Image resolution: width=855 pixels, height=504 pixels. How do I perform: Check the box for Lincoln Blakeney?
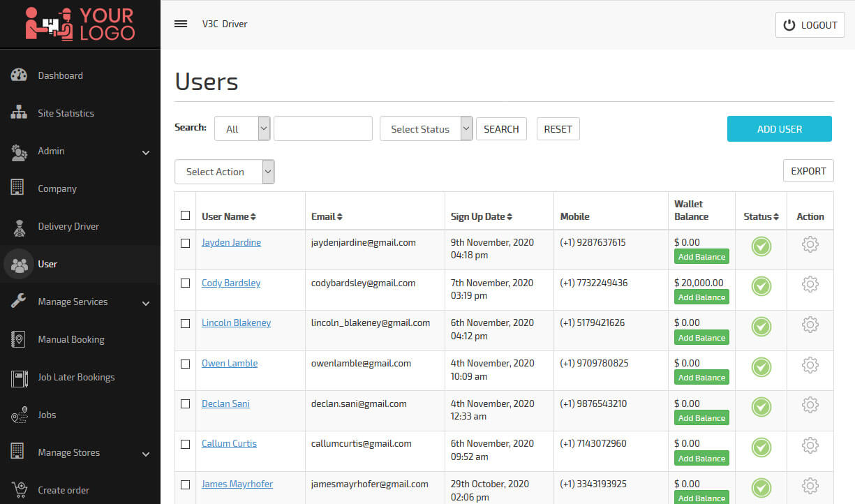185,323
